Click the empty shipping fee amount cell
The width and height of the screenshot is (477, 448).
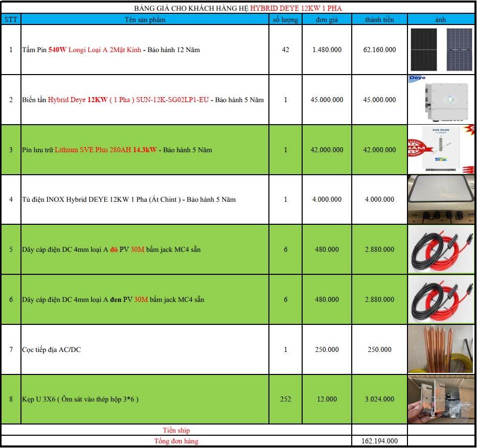coord(379,430)
